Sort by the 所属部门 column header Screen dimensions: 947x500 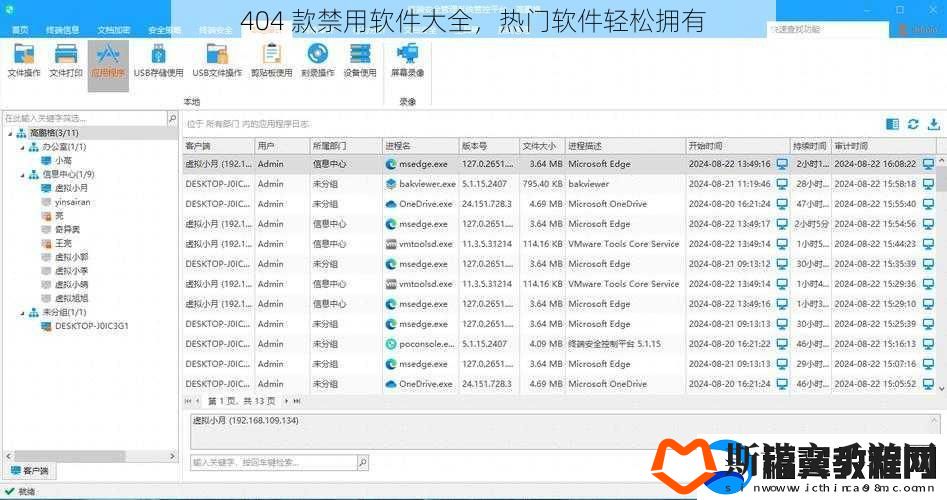[x=346, y=146]
